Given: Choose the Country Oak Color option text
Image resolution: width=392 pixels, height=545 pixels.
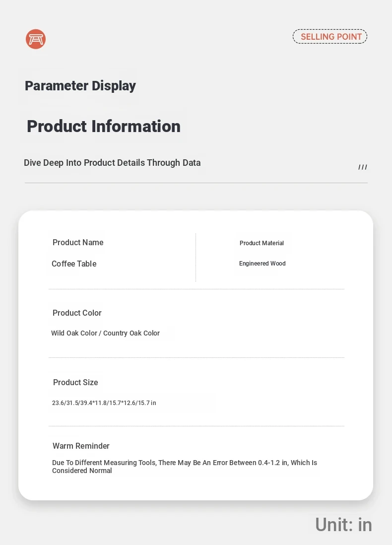Looking at the screenshot, I should pos(131,334).
